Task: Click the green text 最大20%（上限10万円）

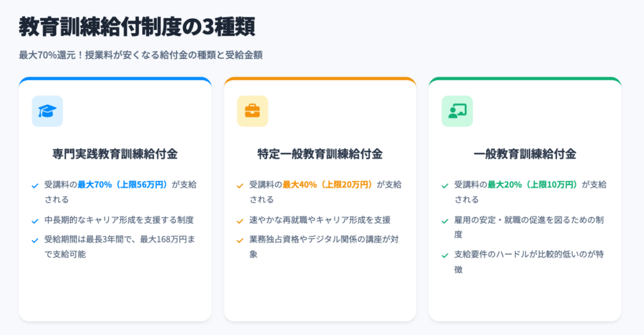Action: pyautogui.click(x=533, y=185)
